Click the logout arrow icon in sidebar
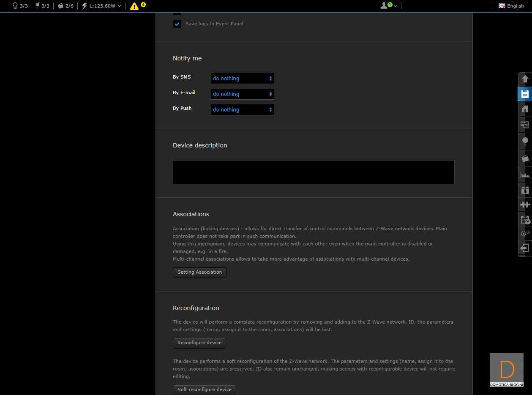The image size is (532, 395). tap(525, 248)
